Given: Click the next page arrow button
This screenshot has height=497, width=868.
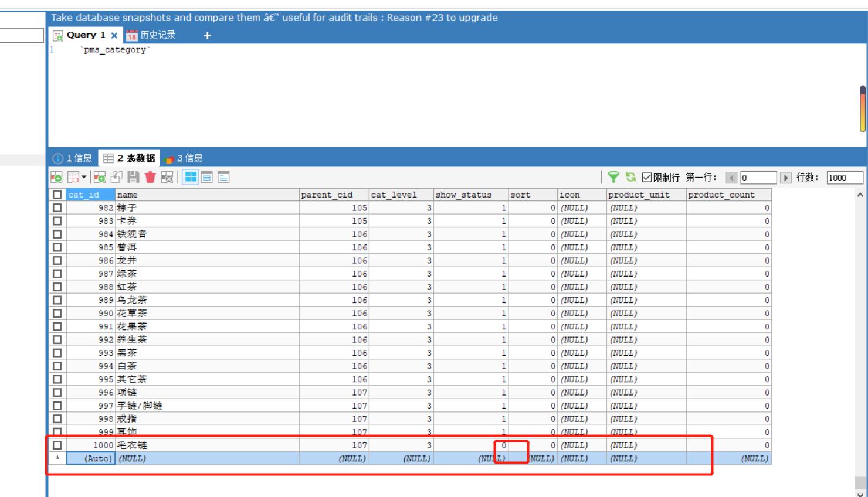Looking at the screenshot, I should tap(786, 178).
